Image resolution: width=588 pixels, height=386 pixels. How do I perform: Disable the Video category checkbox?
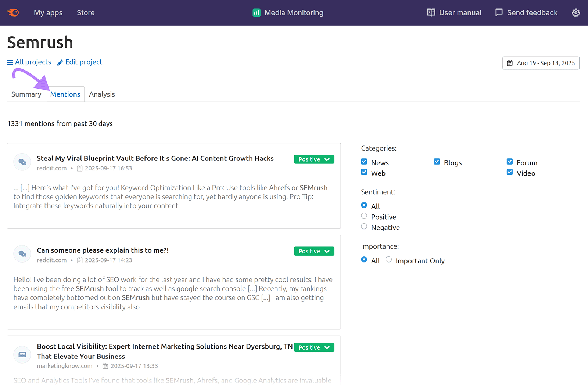(x=510, y=172)
